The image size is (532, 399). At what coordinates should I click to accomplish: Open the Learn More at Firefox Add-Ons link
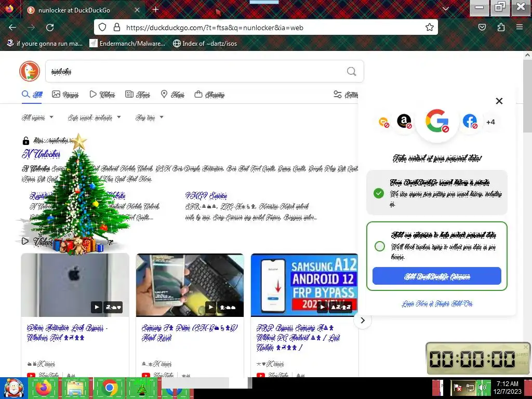437,303
